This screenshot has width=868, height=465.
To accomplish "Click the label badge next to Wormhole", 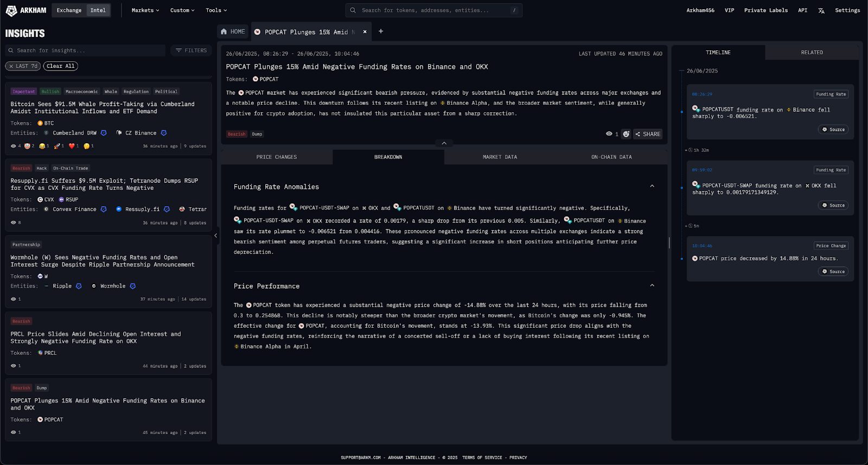I will pos(133,286).
